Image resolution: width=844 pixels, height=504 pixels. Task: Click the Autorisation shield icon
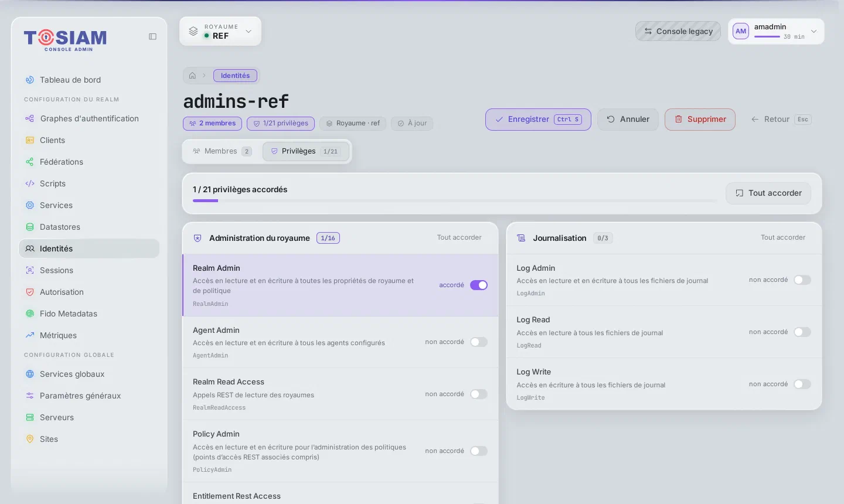click(x=30, y=292)
